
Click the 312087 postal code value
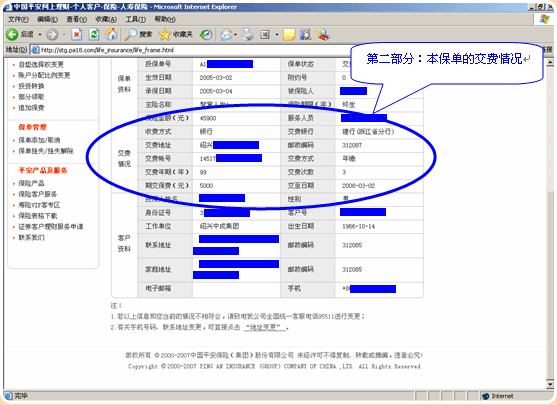point(352,145)
